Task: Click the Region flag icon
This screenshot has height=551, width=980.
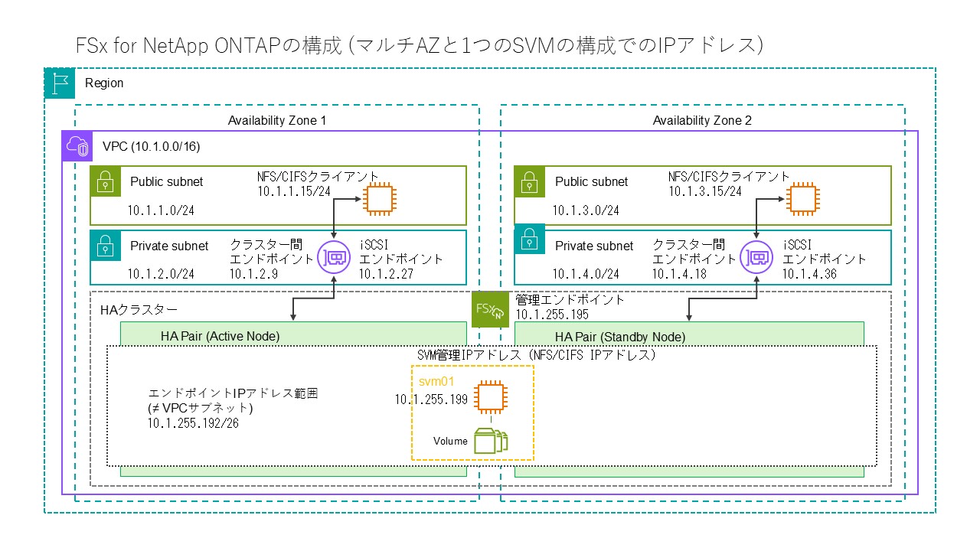Action: point(60,83)
